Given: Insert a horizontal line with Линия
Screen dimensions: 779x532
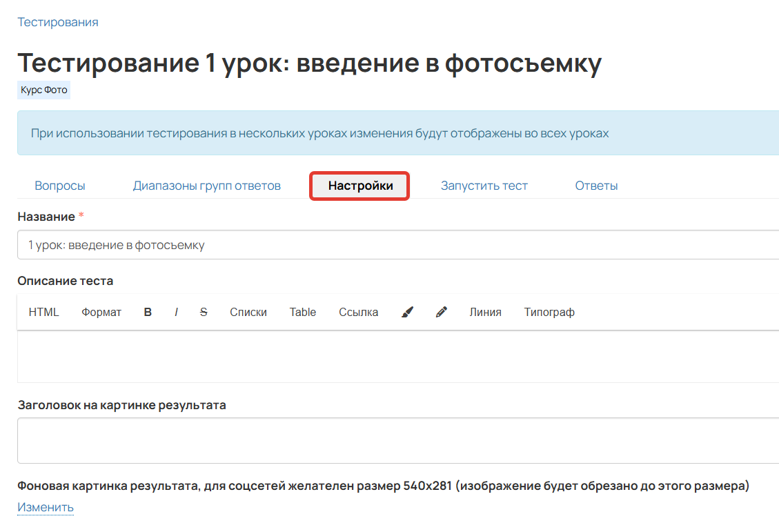Looking at the screenshot, I should (x=485, y=312).
